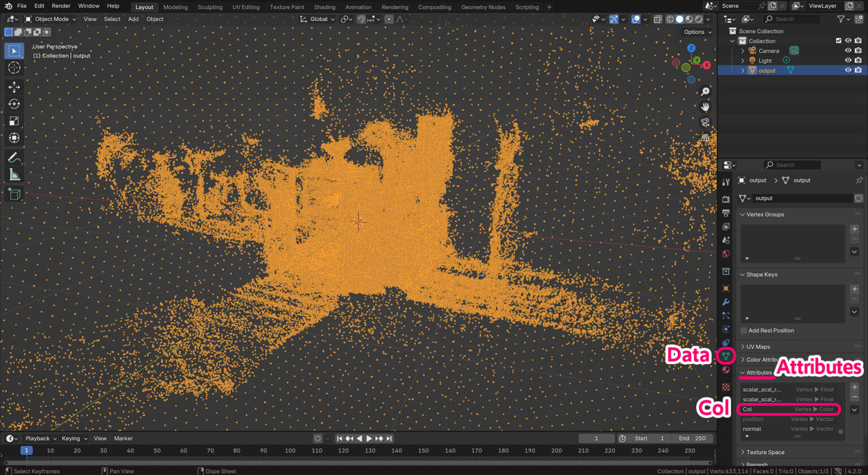The height and width of the screenshot is (475, 868).
Task: Toggle visibility of the output object
Action: pos(848,70)
